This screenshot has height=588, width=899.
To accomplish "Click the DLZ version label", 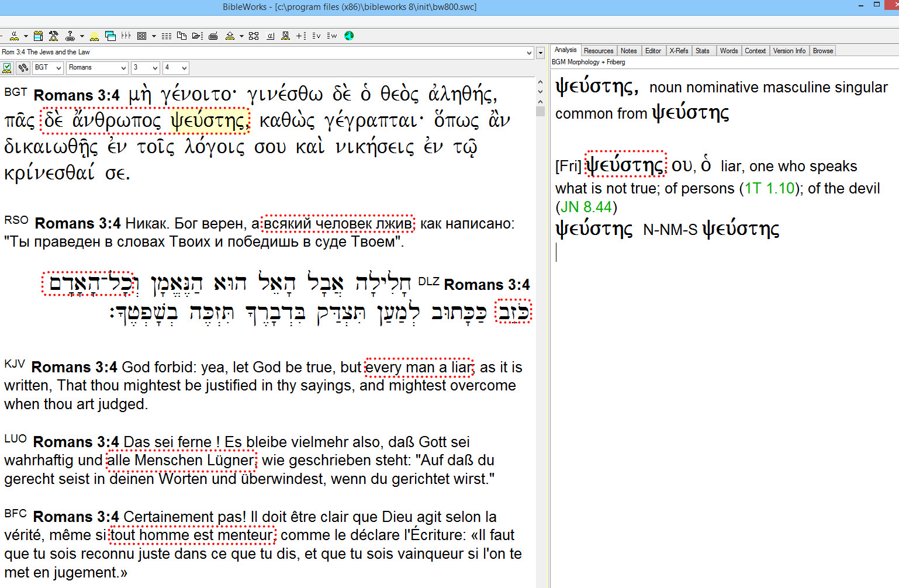I will pos(429,281).
